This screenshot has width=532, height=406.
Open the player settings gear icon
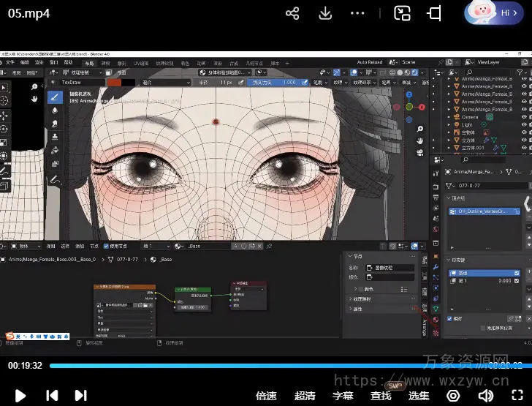[x=453, y=396]
